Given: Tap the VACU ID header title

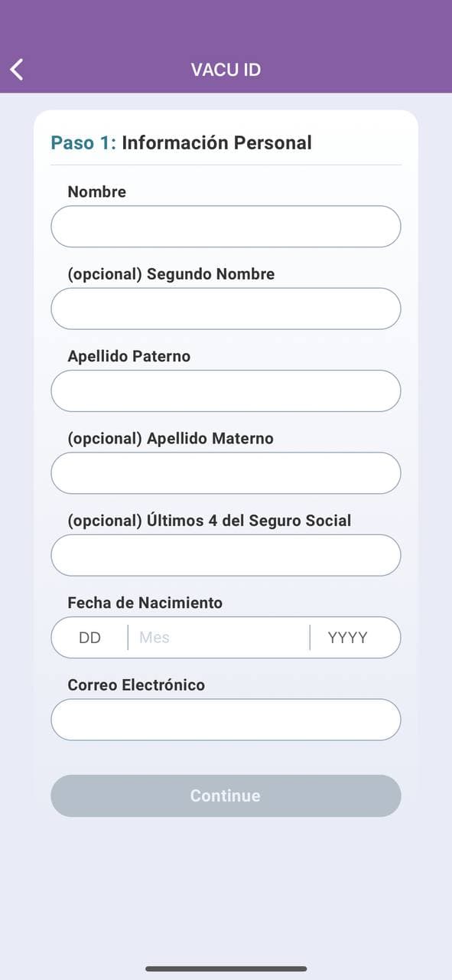Looking at the screenshot, I should coord(225,69).
